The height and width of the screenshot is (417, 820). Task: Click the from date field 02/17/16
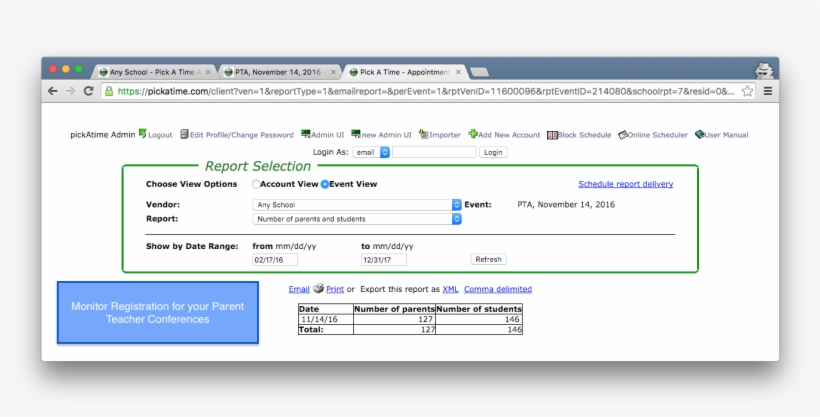275,260
